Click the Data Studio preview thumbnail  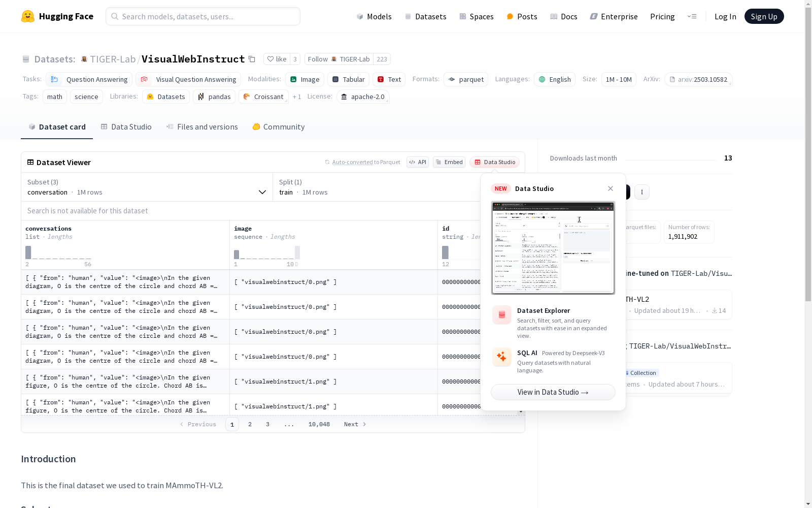coord(553,248)
